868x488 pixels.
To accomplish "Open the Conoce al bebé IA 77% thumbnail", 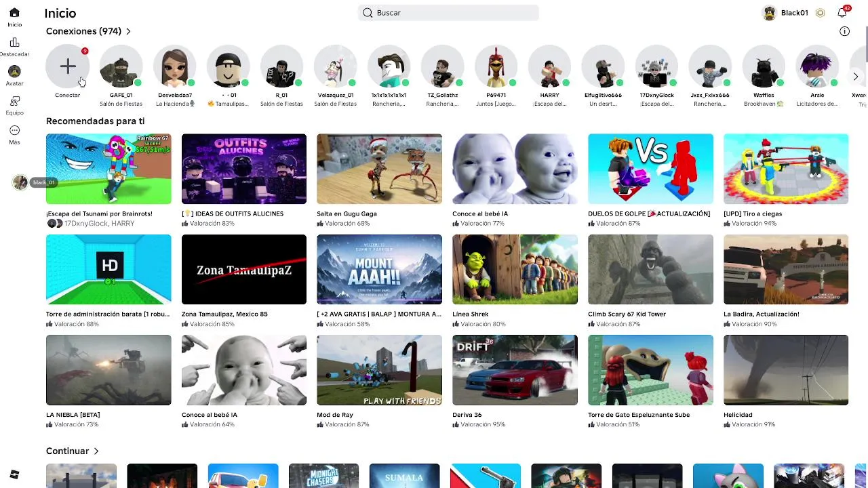I will (x=515, y=169).
